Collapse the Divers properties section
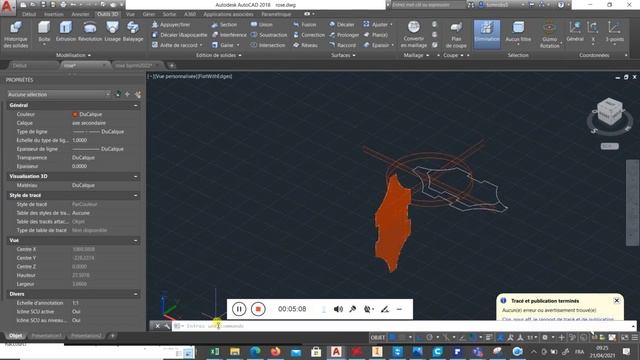This screenshot has height=360, width=640. point(136,294)
